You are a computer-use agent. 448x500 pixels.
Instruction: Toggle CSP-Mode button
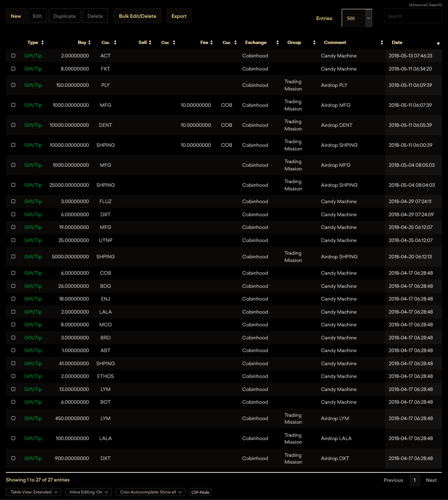[x=200, y=492]
